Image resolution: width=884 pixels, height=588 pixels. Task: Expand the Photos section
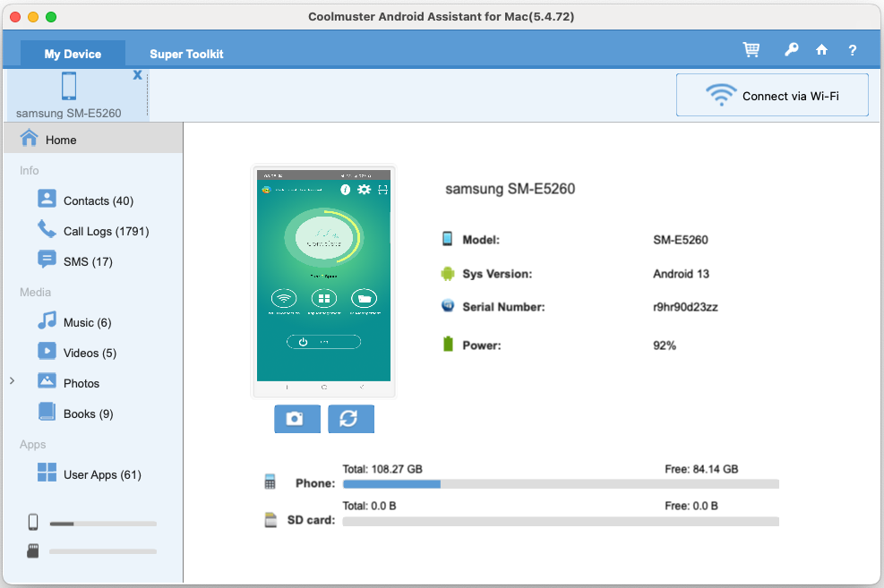13,382
